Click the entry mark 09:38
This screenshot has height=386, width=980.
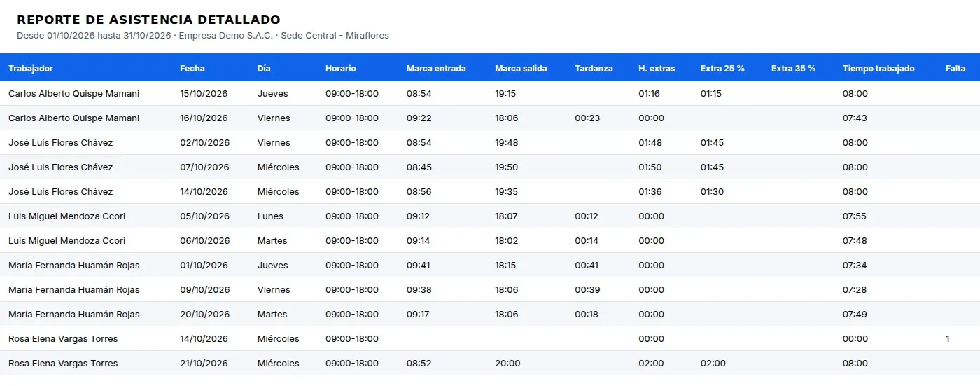click(x=419, y=290)
